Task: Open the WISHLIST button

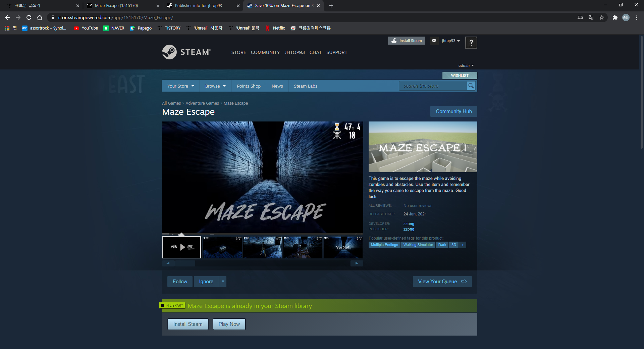Action: 460,76
